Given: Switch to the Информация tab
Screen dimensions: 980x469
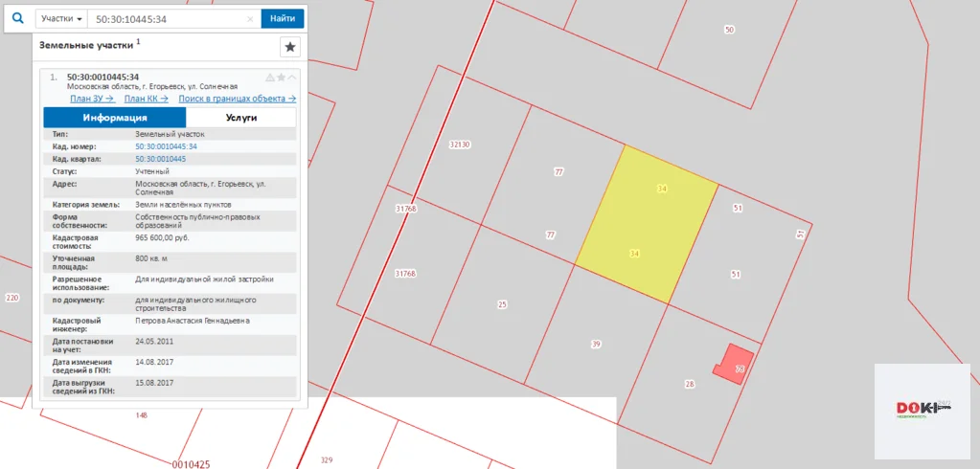Looking at the screenshot, I should (114, 118).
